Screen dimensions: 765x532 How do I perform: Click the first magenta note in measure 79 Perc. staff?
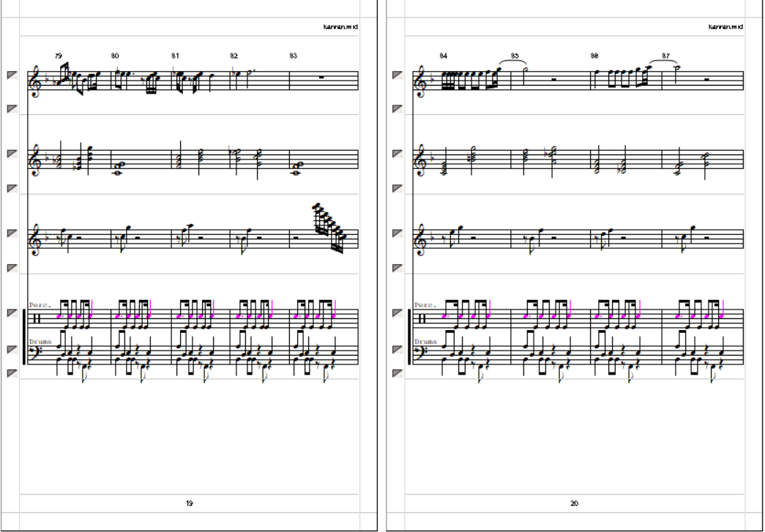point(61,316)
